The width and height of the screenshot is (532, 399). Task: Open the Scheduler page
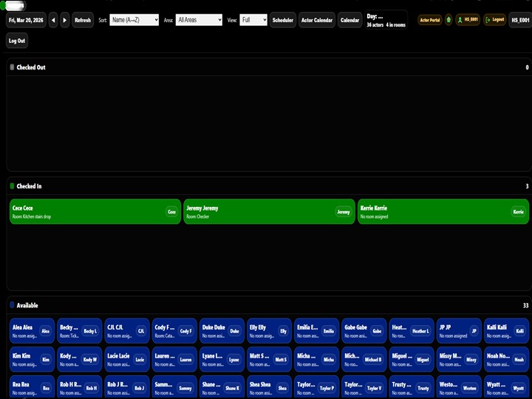tap(282, 20)
